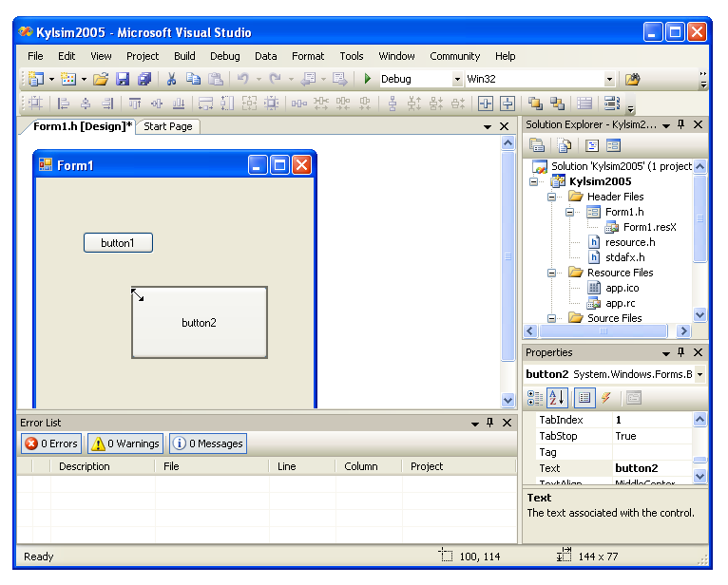Screen dimensions: 728x585
Task: Select button2 on the form designer
Action: click(200, 323)
